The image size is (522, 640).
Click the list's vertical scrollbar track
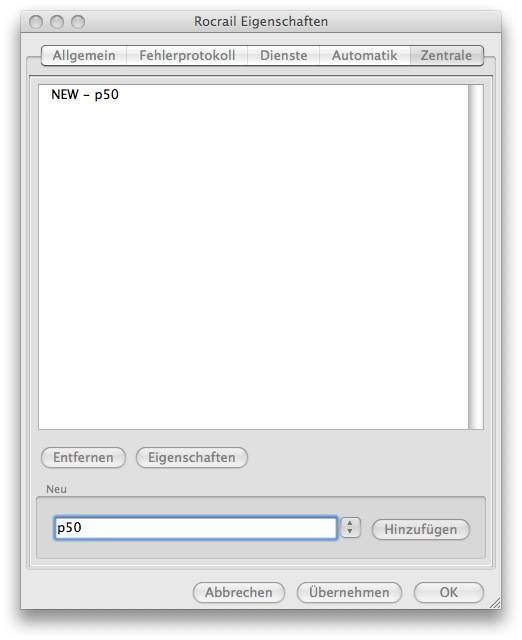coord(476,257)
